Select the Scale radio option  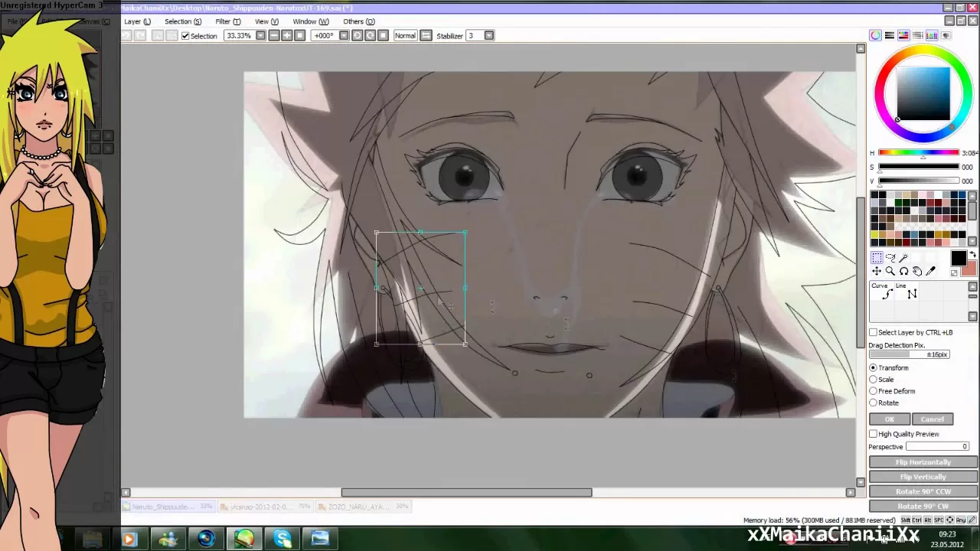(873, 380)
